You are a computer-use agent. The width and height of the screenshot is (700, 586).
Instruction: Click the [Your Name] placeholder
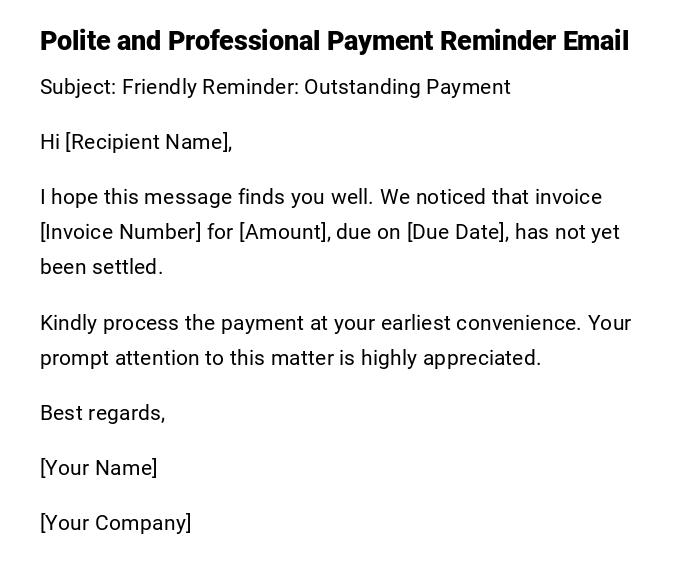(98, 468)
